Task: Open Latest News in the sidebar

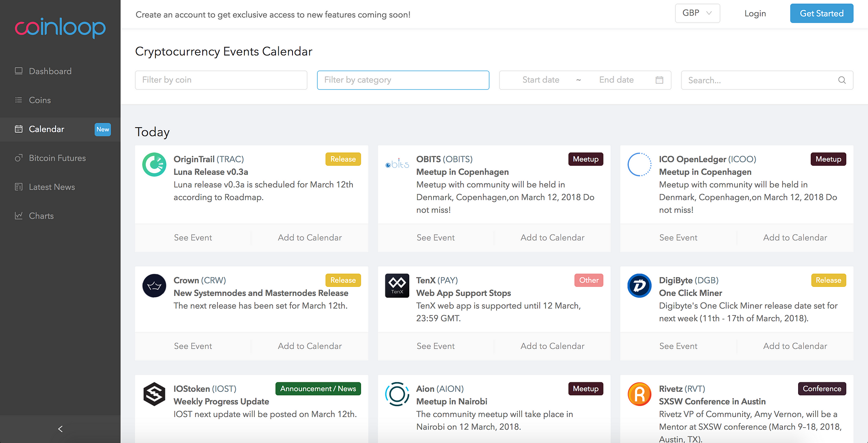Action: click(x=60, y=187)
